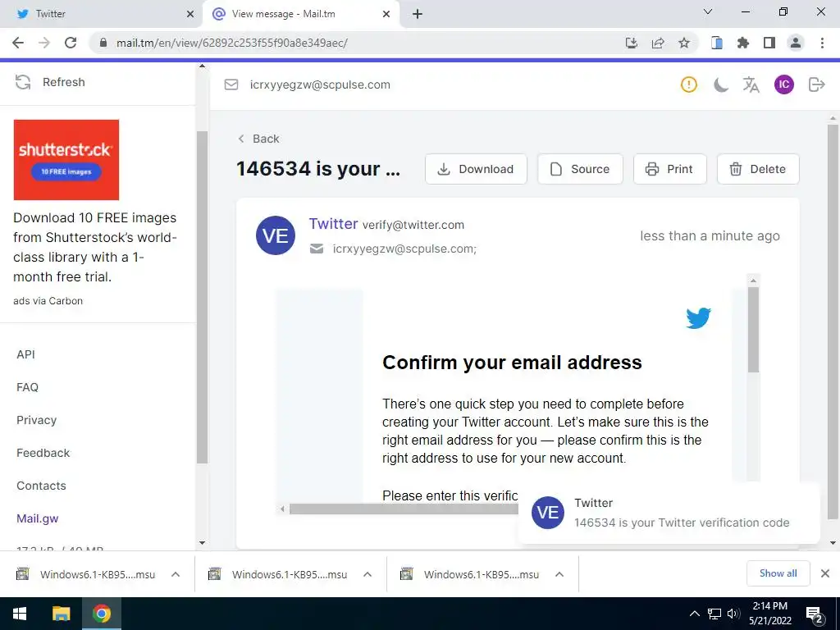The image size is (840, 630).
Task: Switch to the Twitter browser tab
Action: tap(99, 14)
